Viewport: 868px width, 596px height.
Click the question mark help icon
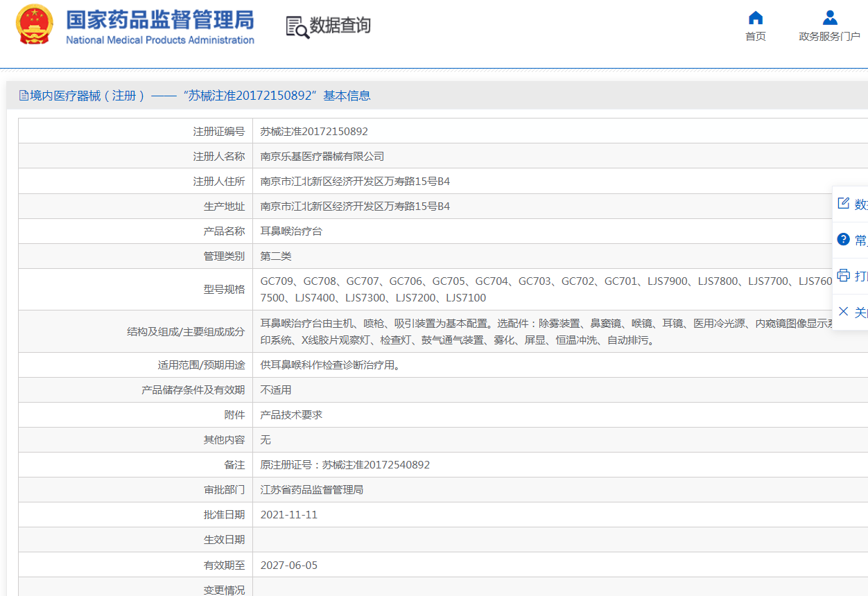point(844,239)
